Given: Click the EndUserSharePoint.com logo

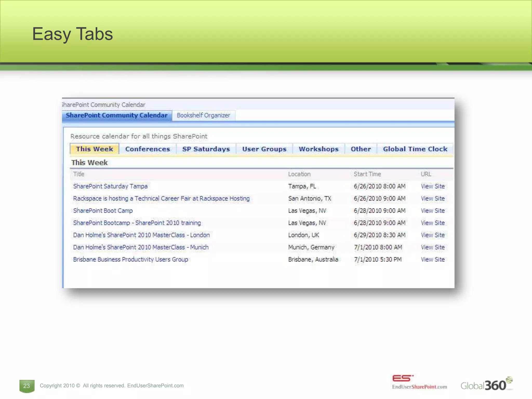Looking at the screenshot, I should 419,382.
